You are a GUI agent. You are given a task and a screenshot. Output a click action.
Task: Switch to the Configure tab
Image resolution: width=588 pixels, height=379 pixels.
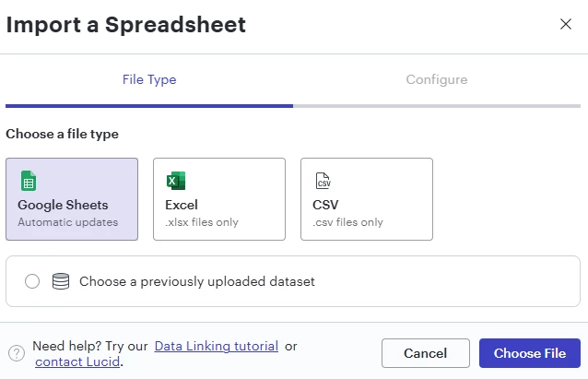click(x=437, y=79)
